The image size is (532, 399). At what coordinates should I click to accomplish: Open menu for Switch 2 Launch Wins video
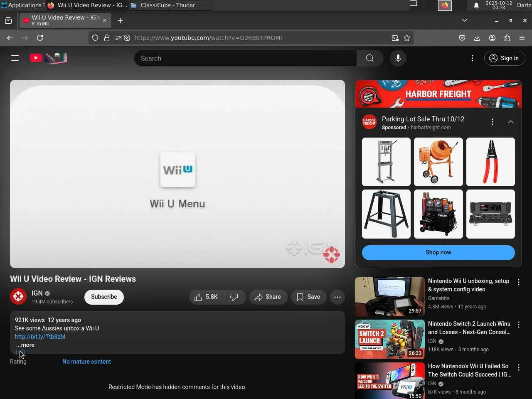[519, 325]
